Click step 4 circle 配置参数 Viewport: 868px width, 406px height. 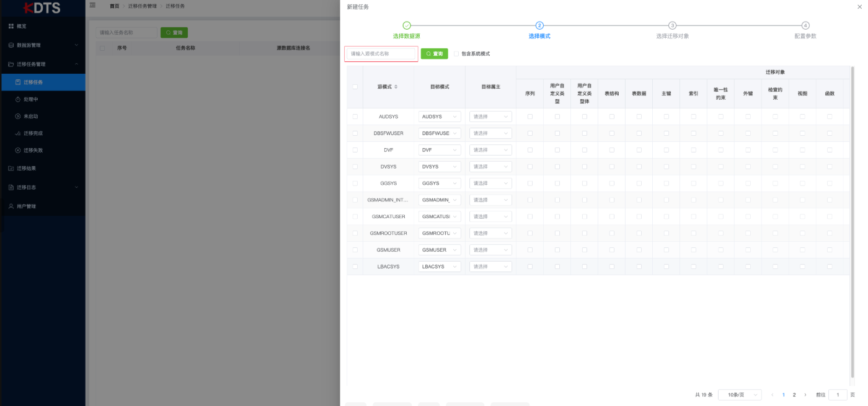pyautogui.click(x=805, y=25)
